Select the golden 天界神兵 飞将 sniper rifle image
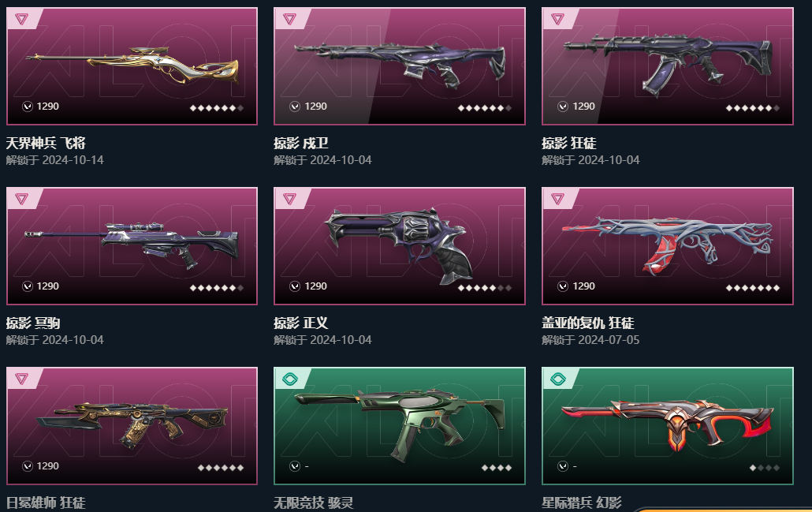 coord(133,65)
